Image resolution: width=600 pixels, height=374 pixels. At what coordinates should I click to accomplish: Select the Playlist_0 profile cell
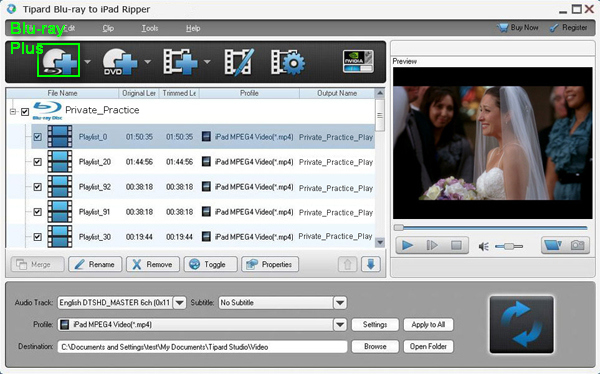coord(248,137)
